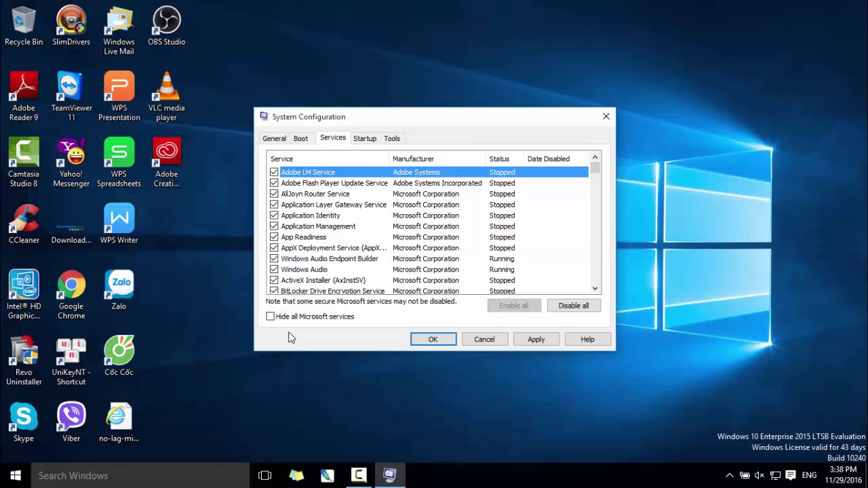Select ActiveX Installer (AxInstSV) row
Image resolution: width=868 pixels, height=488 pixels.
428,281
